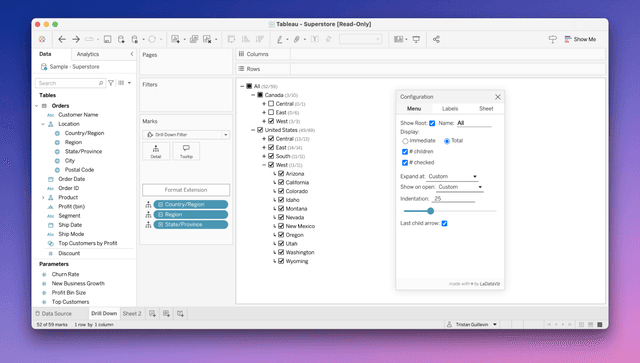This screenshot has height=363, width=640.
Task: Click the Redo forward arrow
Action: tap(76, 39)
